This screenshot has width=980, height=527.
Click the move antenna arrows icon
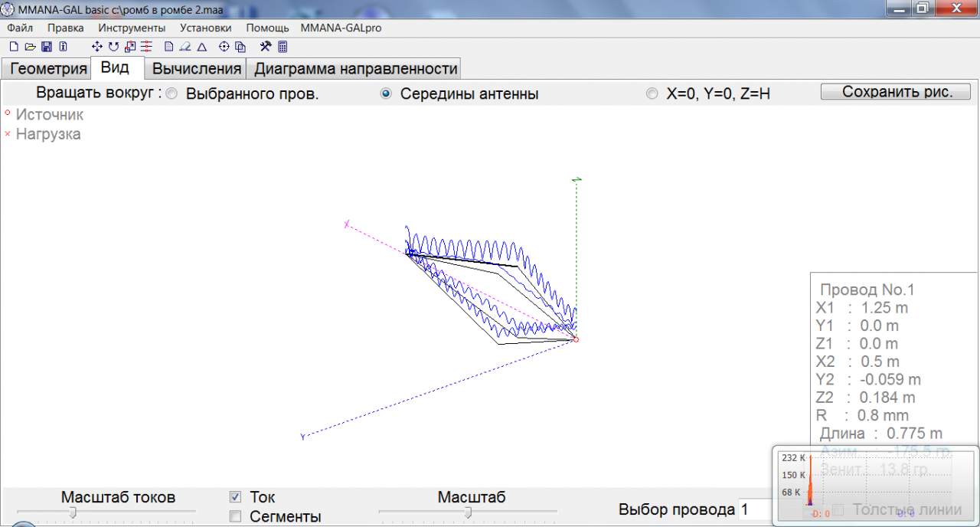[x=96, y=47]
